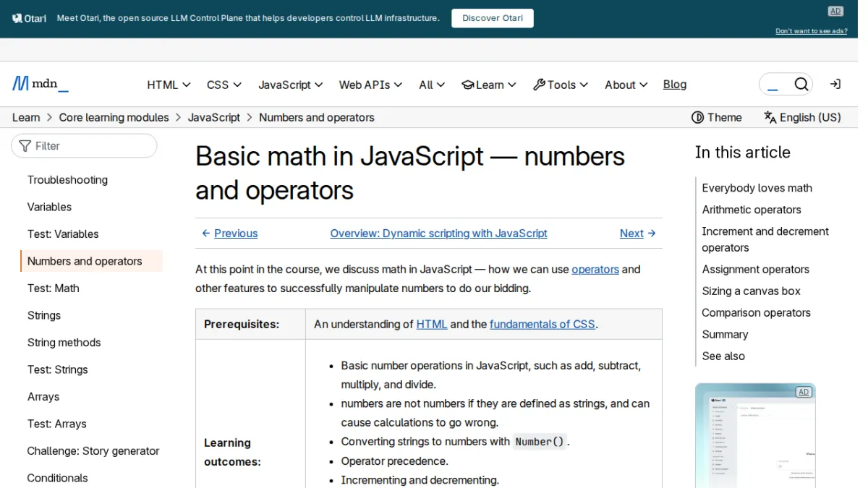Expand the Web APIs menu
The image size is (868, 488).
click(370, 85)
